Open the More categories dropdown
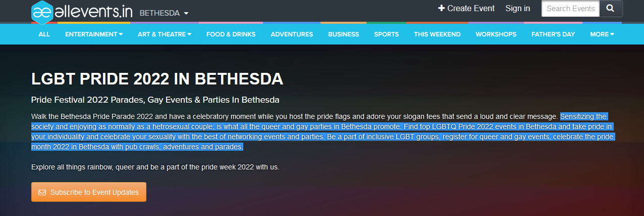 click(x=602, y=34)
